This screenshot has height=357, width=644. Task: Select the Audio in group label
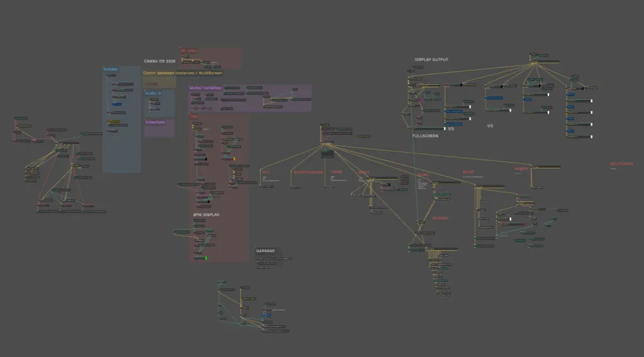coord(153,93)
